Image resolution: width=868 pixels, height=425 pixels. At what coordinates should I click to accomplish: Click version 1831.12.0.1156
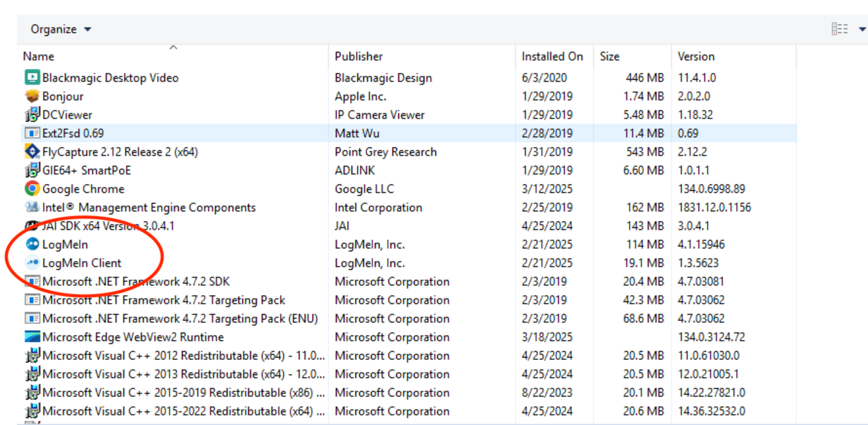click(x=714, y=207)
